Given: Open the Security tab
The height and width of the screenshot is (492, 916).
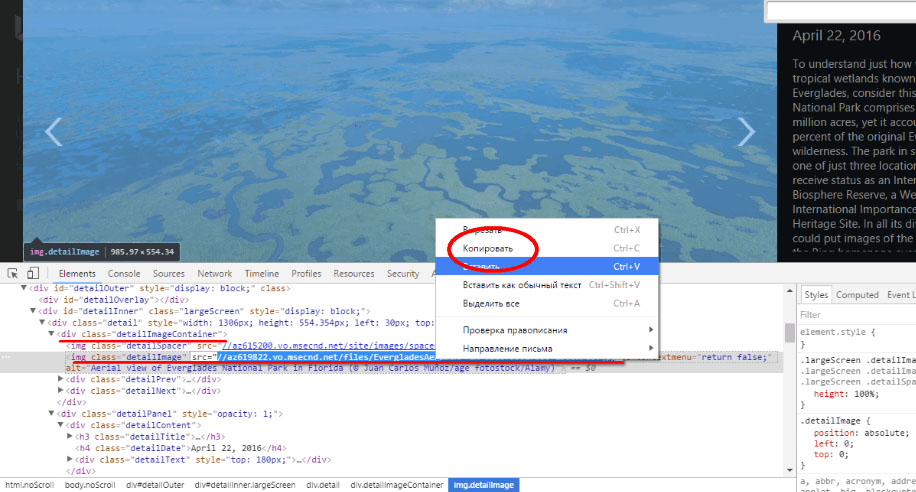Looking at the screenshot, I should pyautogui.click(x=403, y=273).
